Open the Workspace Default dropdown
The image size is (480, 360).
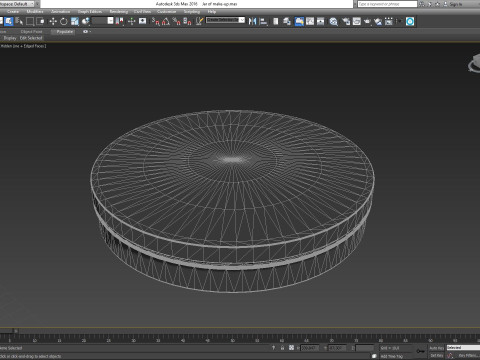18,4
